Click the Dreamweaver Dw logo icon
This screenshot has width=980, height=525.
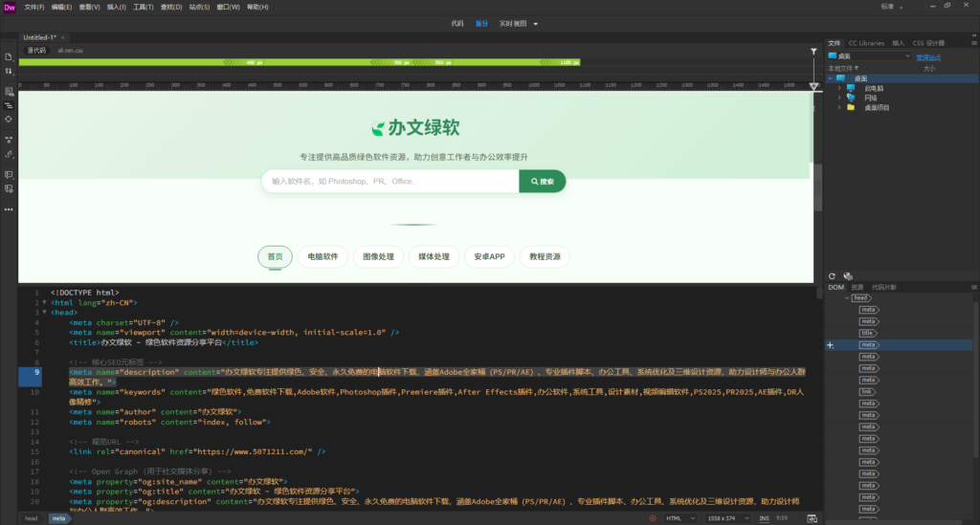pyautogui.click(x=10, y=7)
